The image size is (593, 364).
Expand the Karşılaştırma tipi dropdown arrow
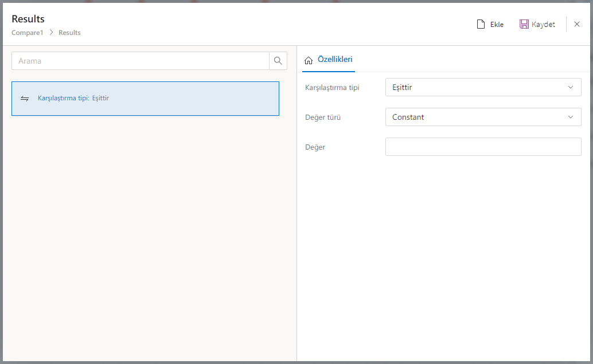[x=570, y=87]
